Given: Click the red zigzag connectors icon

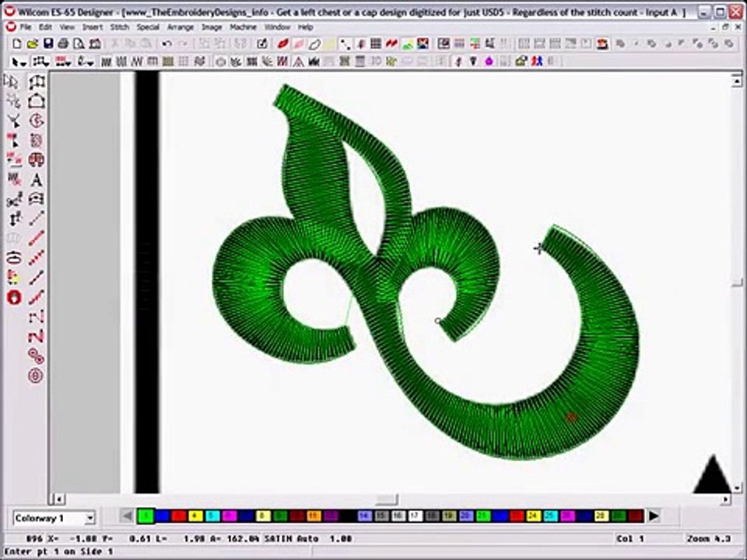Looking at the screenshot, I should point(391,44).
